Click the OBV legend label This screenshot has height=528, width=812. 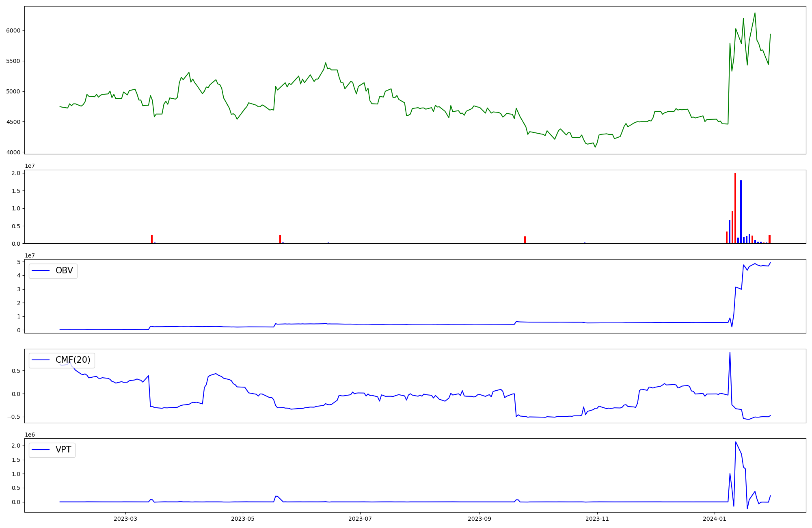[x=64, y=271]
